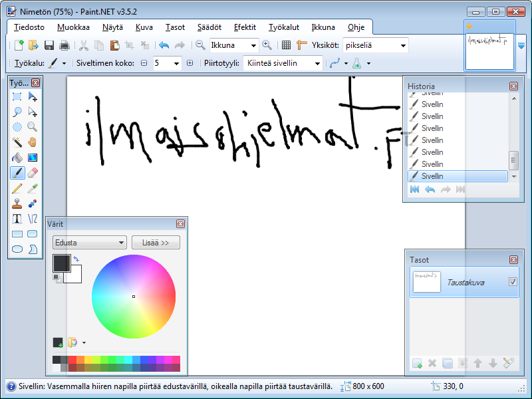
Task: Decrease brush size with minus button
Action: click(x=144, y=63)
